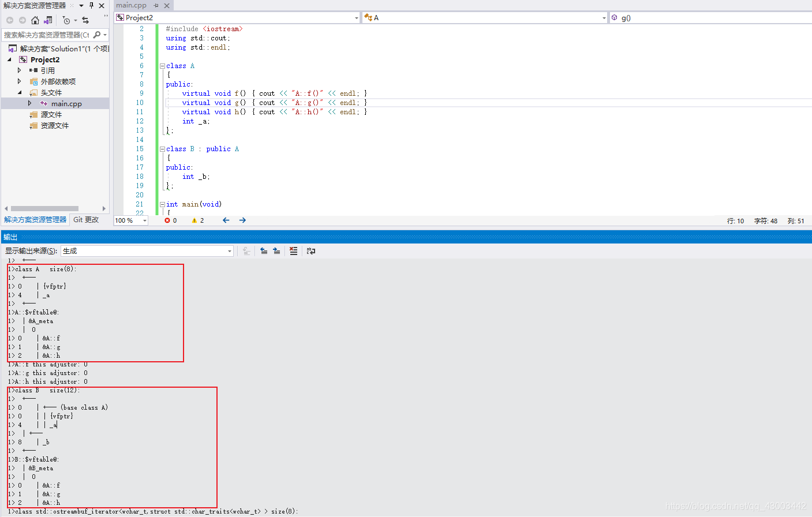
Task: Open the g() member dropdown
Action: pyautogui.click(x=710, y=18)
